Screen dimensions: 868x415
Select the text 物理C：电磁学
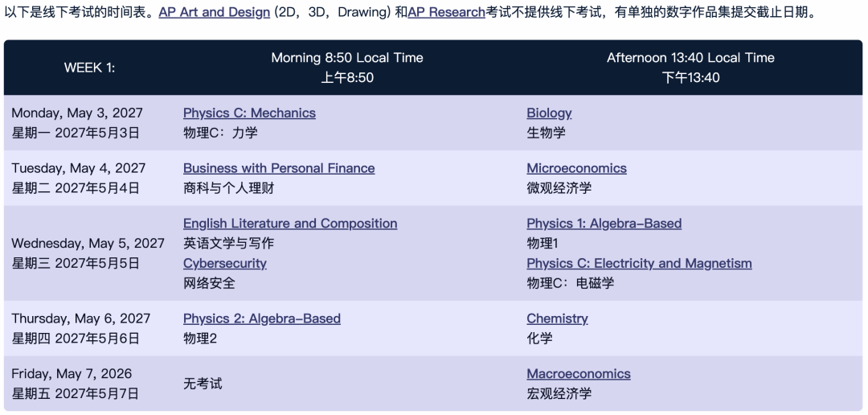tap(571, 284)
